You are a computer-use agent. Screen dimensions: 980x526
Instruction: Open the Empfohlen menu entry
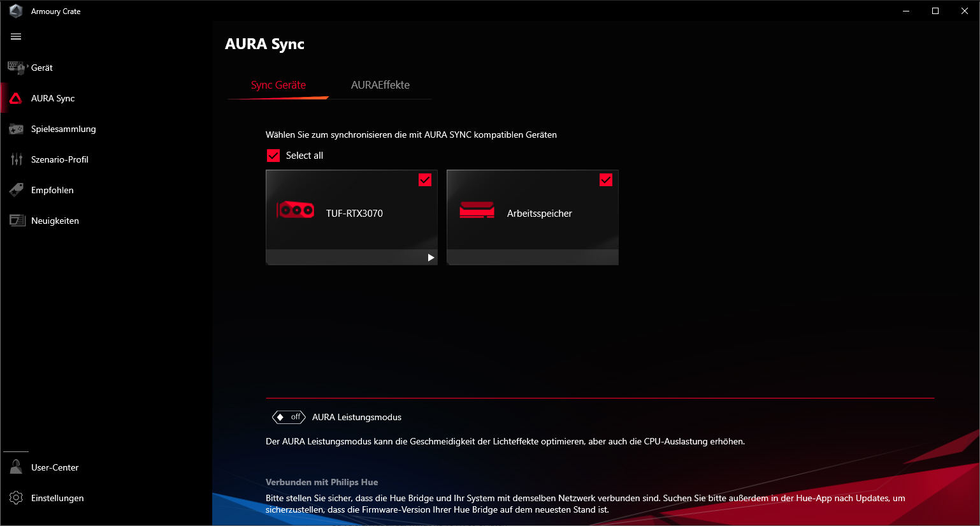(106, 190)
